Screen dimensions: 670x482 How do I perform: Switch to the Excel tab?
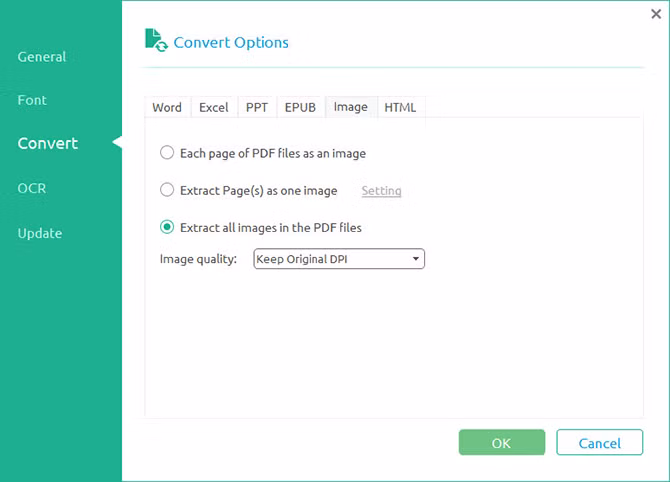(214, 107)
